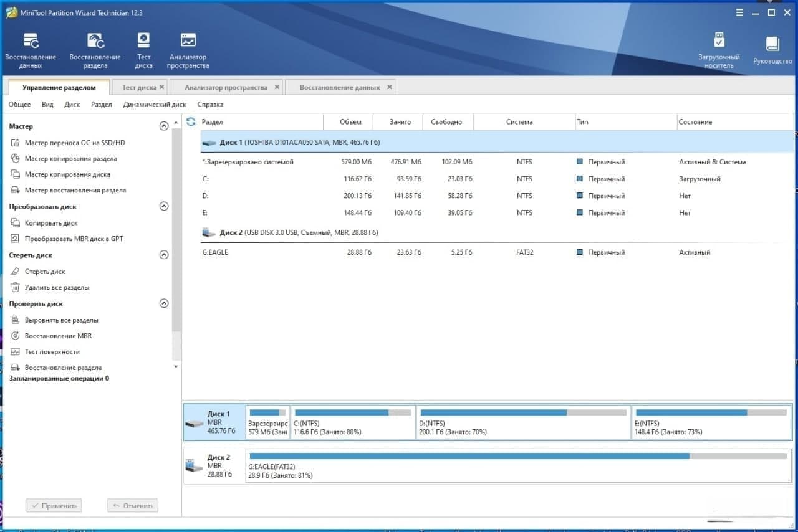
Task: Choose Копировать диск action
Action: coord(44,223)
